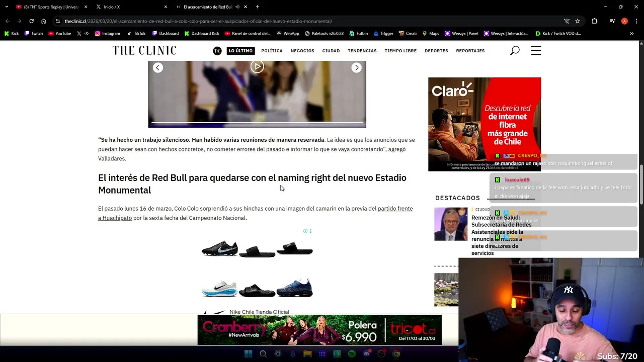
Task: Open the tab search dropdown arrow
Action: pyautogui.click(x=6, y=7)
